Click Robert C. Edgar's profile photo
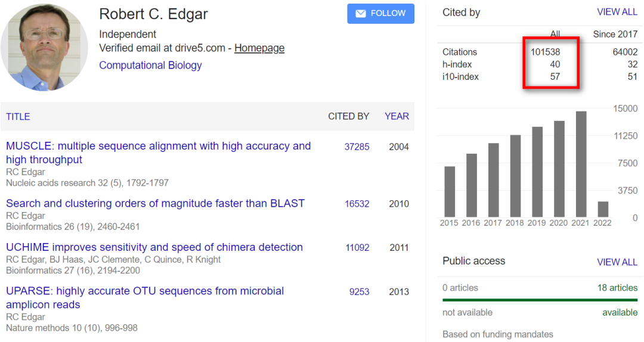The width and height of the screenshot is (644, 342). (44, 46)
